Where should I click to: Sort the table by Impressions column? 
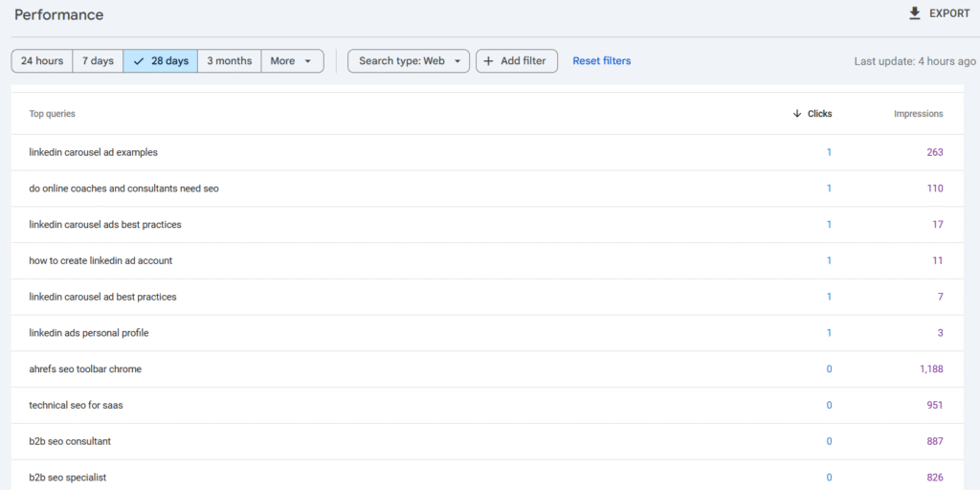pos(918,114)
